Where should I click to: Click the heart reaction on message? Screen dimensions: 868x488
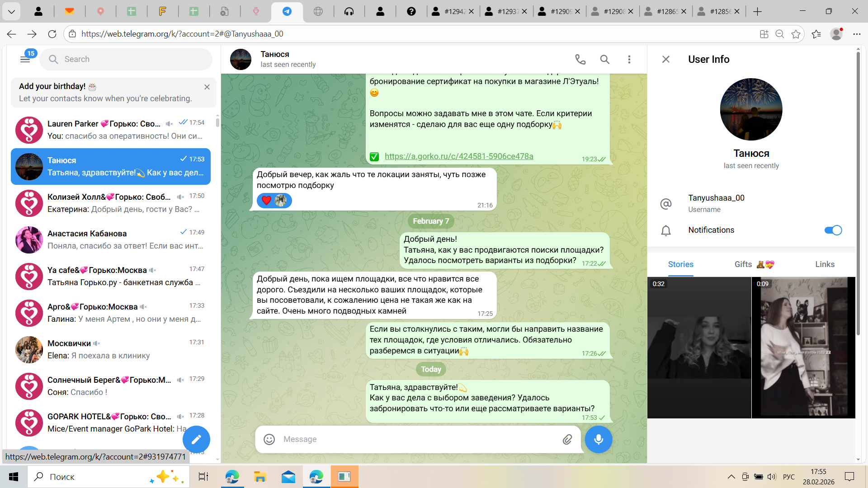coord(266,201)
